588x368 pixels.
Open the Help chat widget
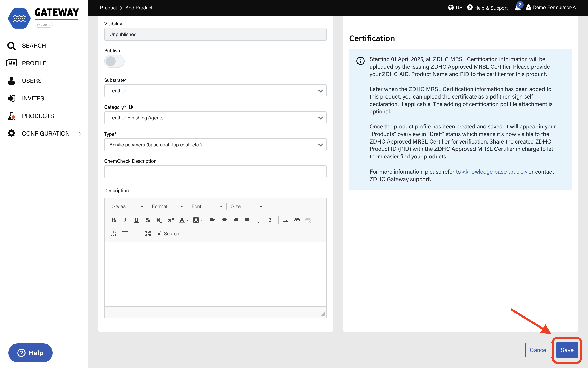pos(30,353)
